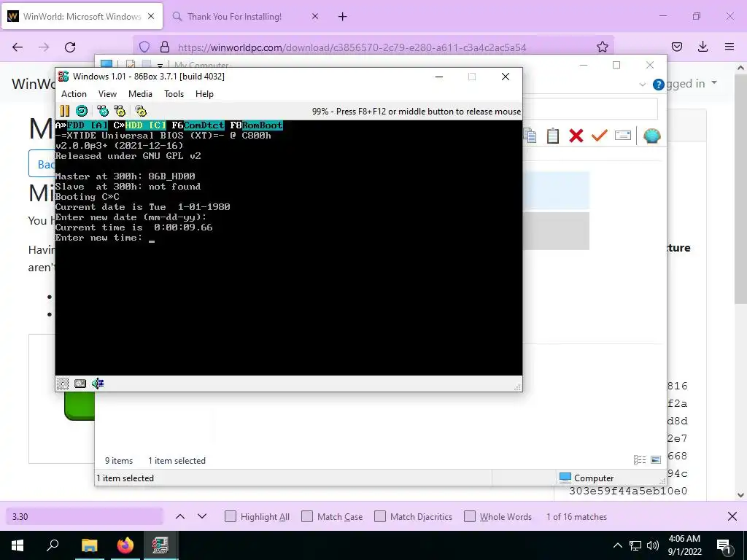Click Paste clipboard icon in My Computer window
This screenshot has height=560, width=747.
click(553, 136)
